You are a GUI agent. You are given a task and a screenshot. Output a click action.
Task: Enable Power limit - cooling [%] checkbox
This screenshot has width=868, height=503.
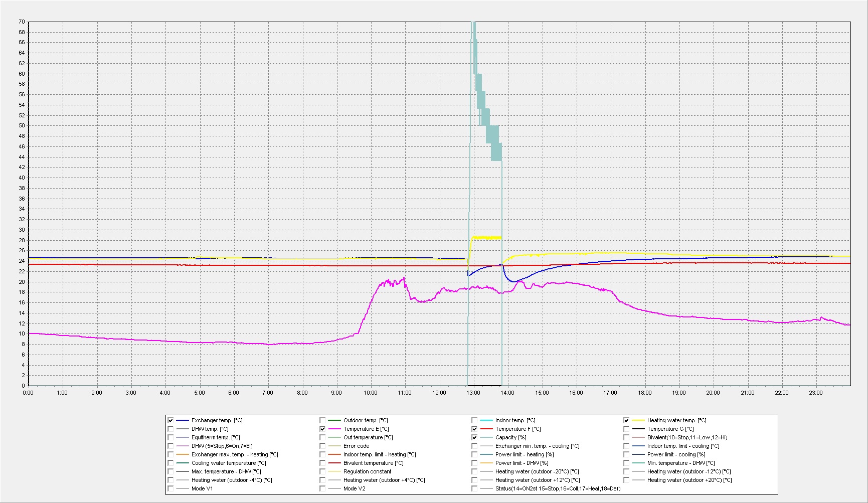(x=626, y=454)
